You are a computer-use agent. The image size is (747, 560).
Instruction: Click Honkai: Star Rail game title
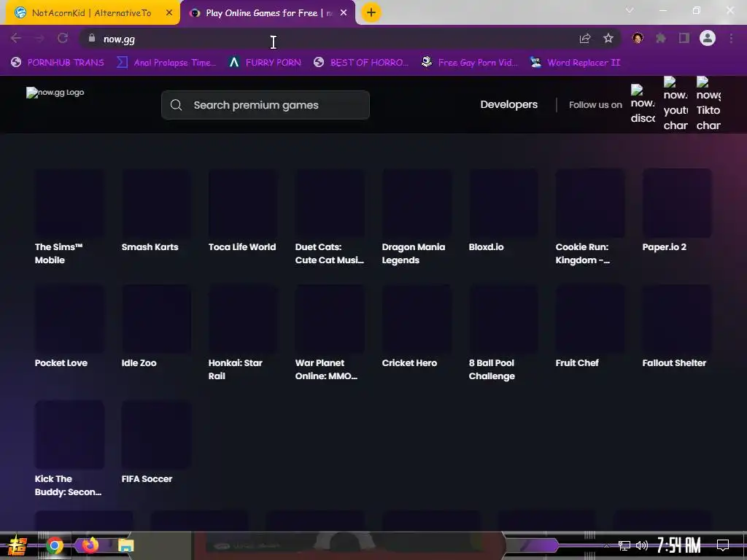click(x=236, y=369)
